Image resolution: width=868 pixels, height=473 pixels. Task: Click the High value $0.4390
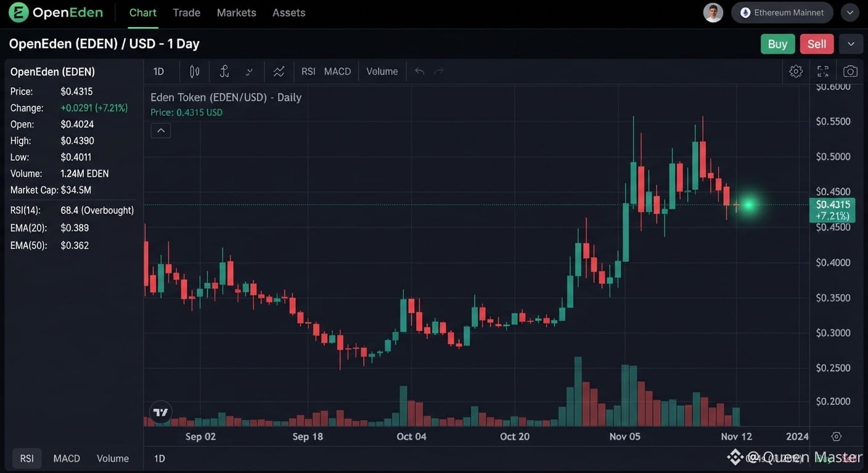[77, 141]
